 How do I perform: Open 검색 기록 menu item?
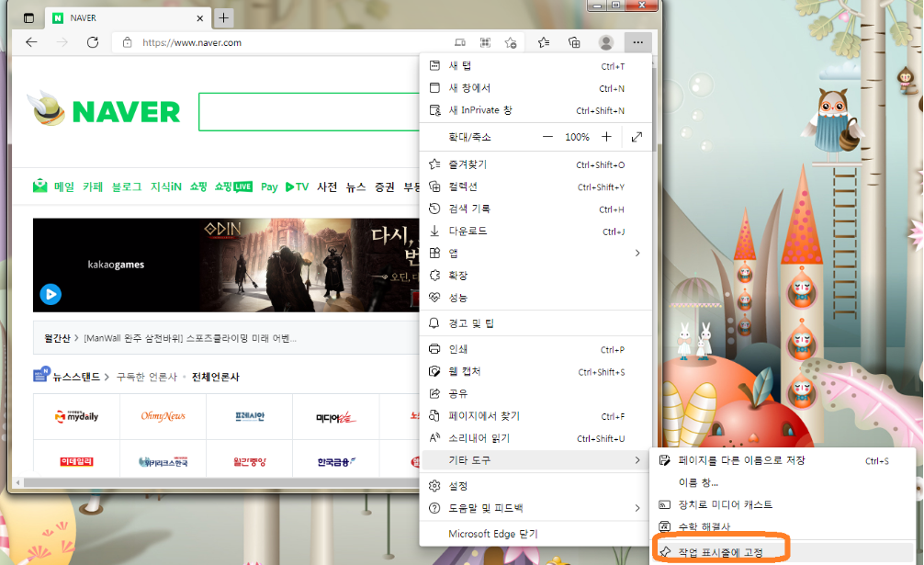[535, 209]
